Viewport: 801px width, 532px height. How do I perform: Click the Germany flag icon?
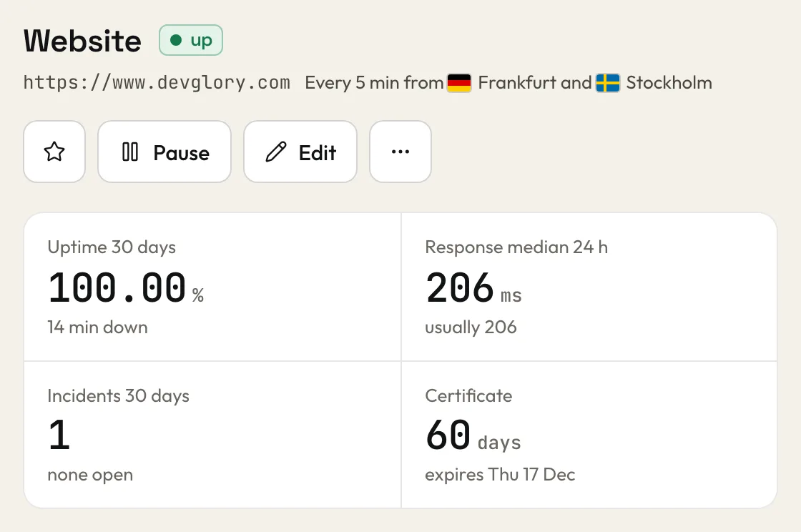[x=458, y=83]
